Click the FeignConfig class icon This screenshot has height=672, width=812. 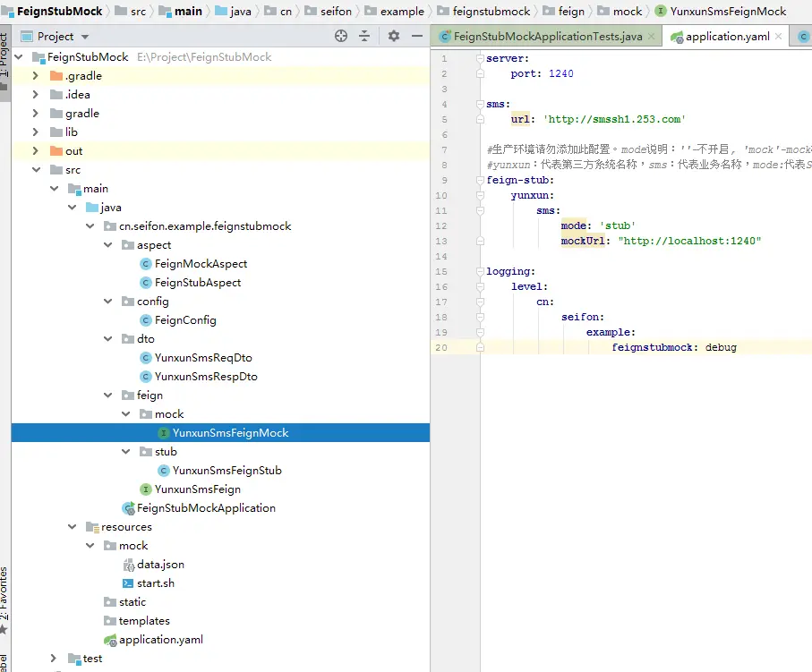pyautogui.click(x=146, y=320)
